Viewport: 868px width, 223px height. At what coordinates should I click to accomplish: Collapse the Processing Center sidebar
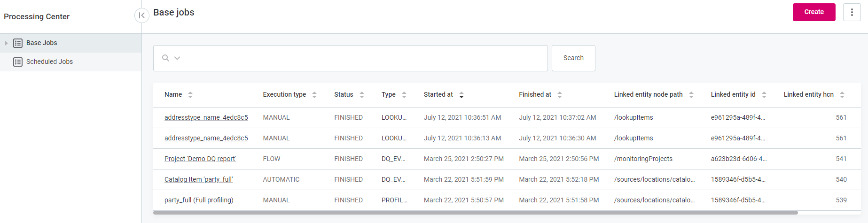click(141, 15)
